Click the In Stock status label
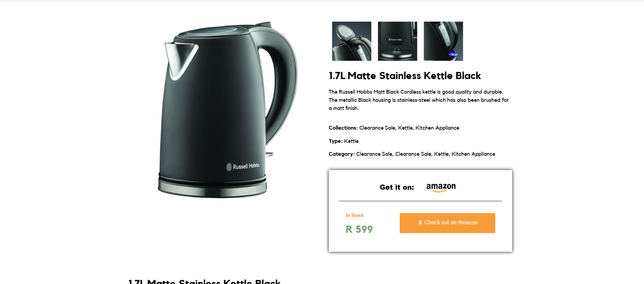The image size is (644, 284). [355, 215]
